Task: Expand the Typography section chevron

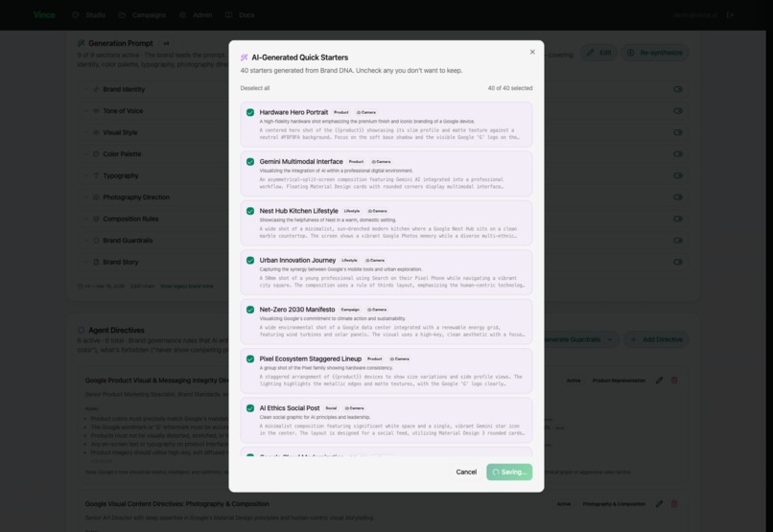Action: pyautogui.click(x=85, y=175)
